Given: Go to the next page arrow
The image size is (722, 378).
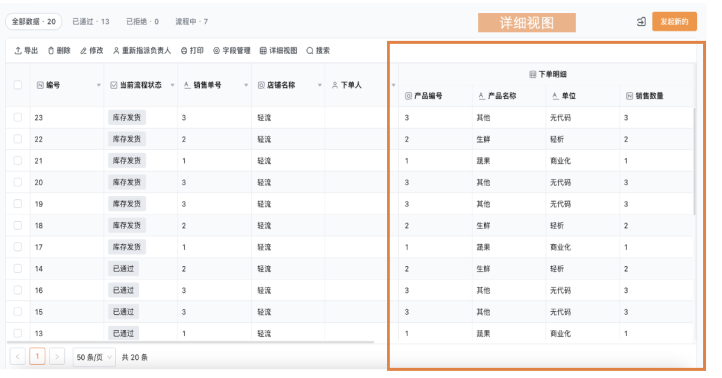Looking at the screenshot, I should [x=57, y=357].
